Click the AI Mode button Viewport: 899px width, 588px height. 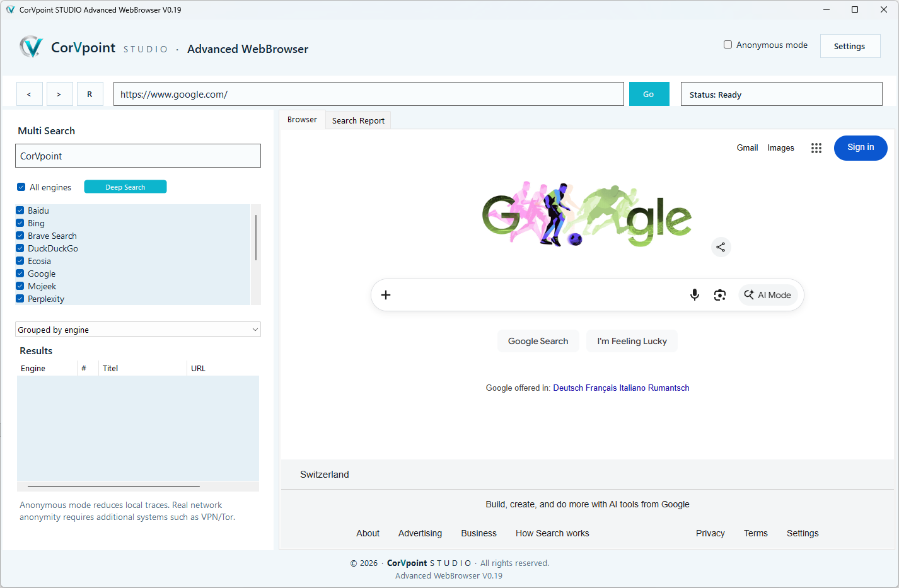[x=768, y=295]
